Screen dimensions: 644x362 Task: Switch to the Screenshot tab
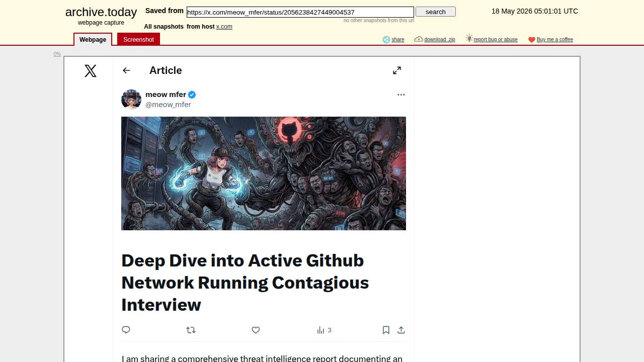point(138,39)
